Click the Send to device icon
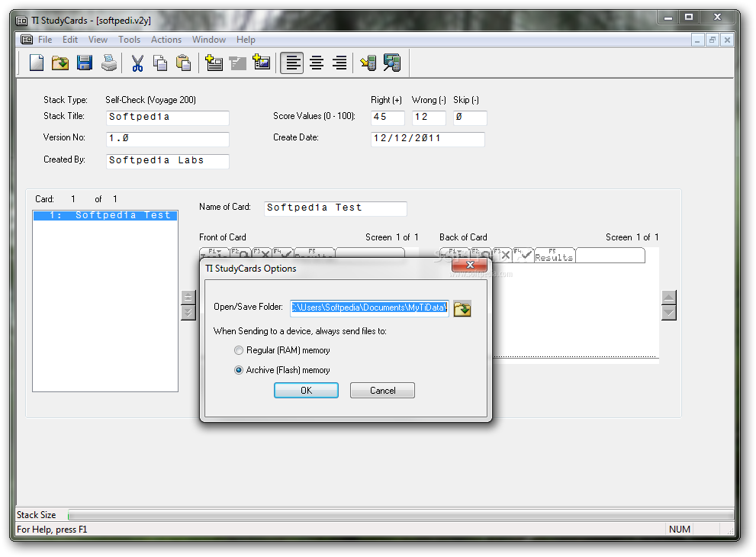 pos(368,63)
